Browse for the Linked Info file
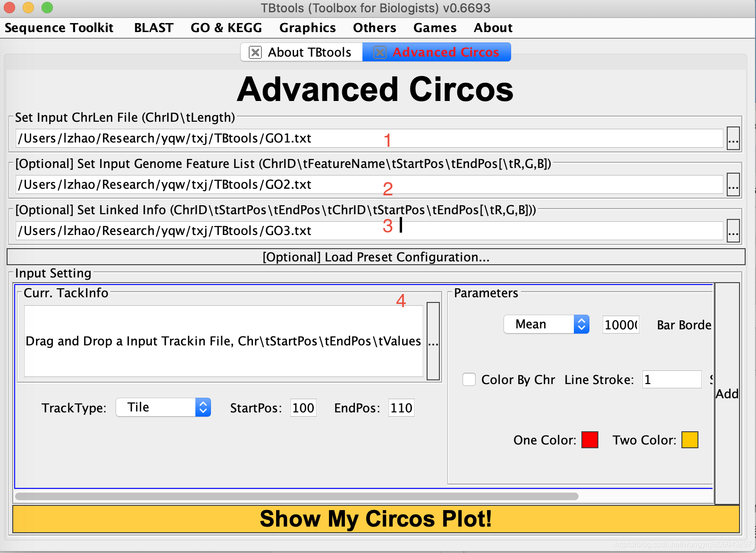Image resolution: width=756 pixels, height=553 pixels. (733, 231)
